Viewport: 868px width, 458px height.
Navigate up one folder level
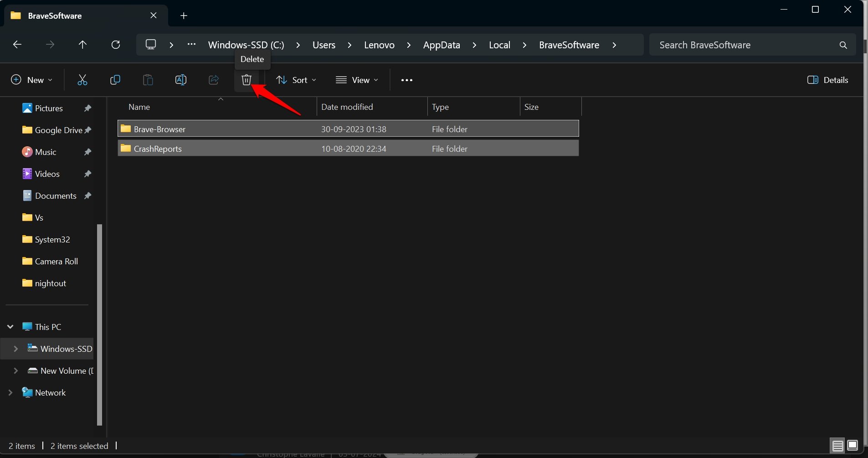pos(82,45)
